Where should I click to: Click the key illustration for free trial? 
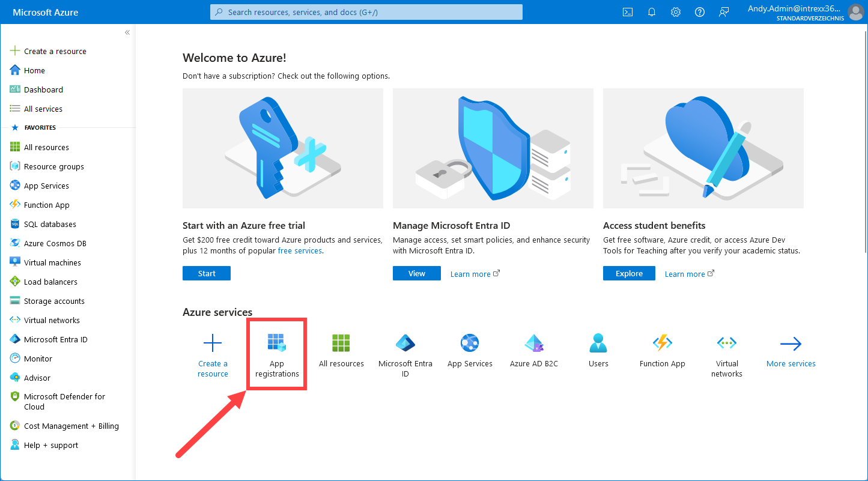283,148
